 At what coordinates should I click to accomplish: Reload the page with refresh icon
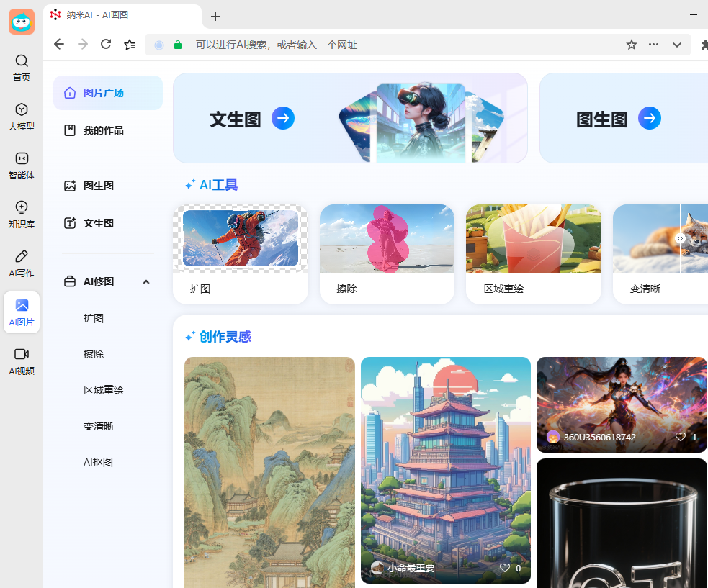click(x=106, y=44)
